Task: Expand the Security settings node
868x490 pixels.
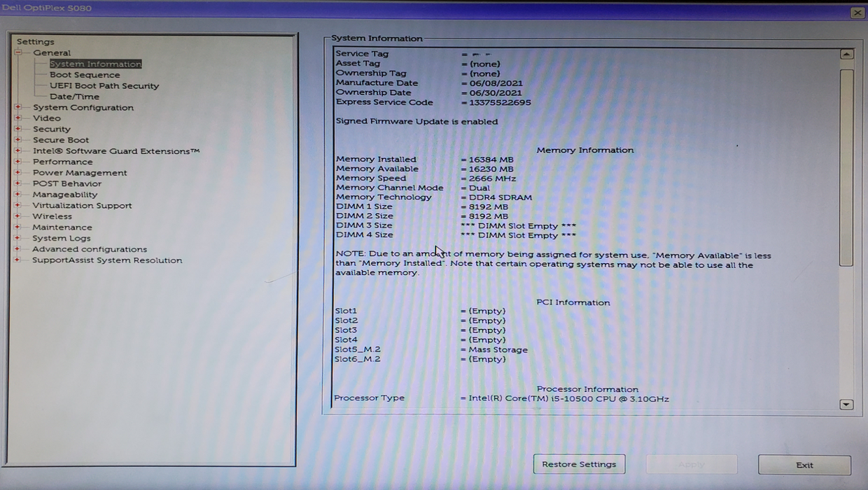Action: 18,129
